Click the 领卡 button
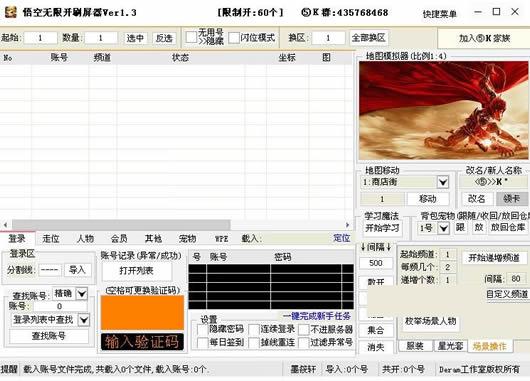 (x=511, y=199)
